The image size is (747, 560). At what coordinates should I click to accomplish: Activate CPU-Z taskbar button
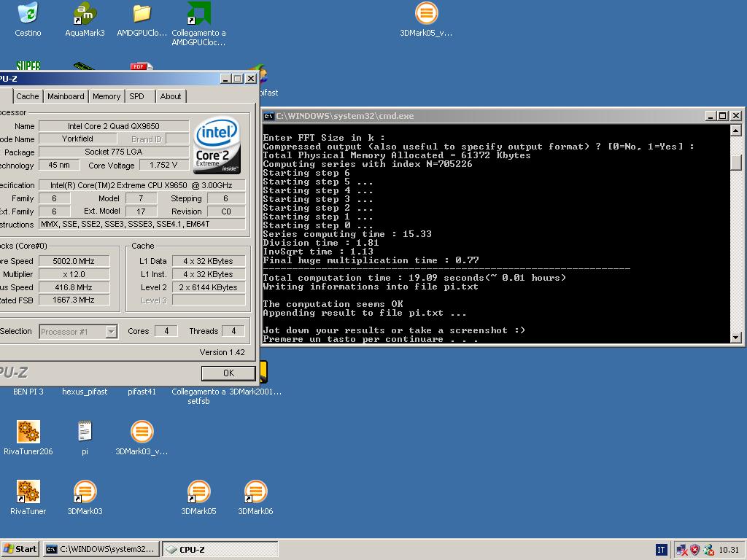tap(220, 550)
